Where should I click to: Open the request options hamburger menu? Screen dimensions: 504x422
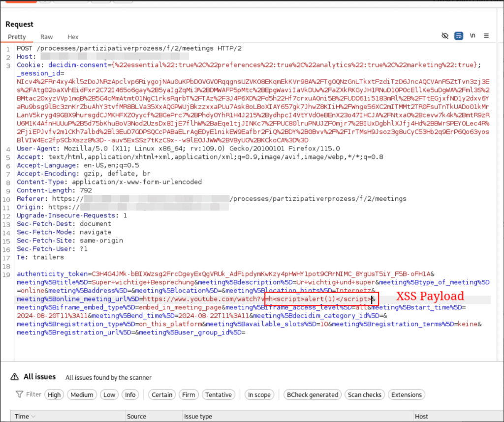486,35
